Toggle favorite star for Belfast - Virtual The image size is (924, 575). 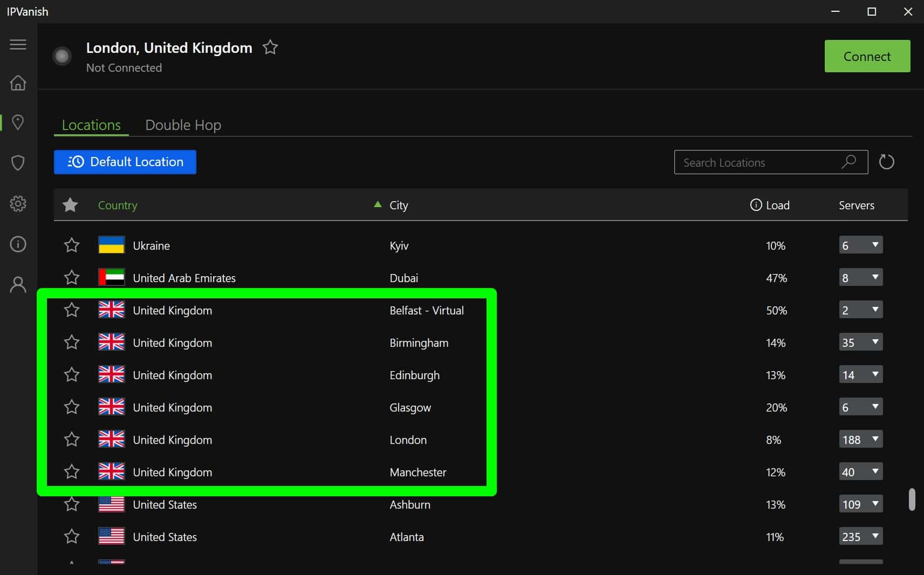tap(72, 310)
